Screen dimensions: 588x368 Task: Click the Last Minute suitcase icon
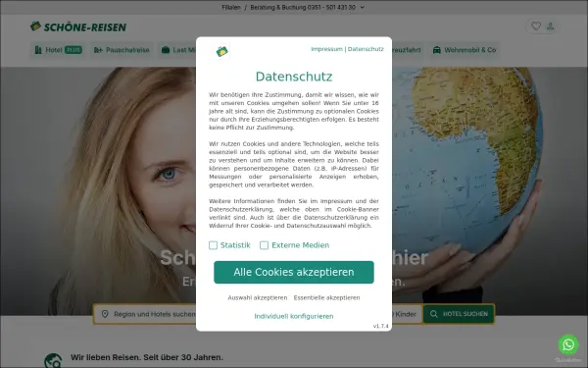166,50
